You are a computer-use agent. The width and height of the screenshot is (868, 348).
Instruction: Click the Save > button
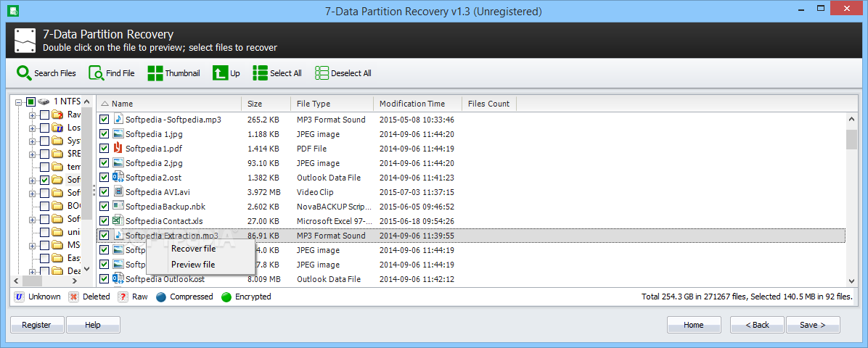[813, 325]
